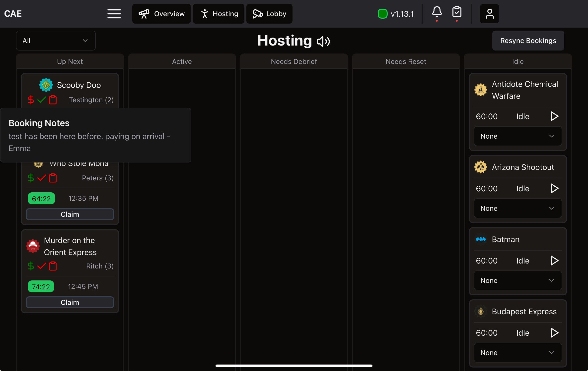The height and width of the screenshot is (371, 588).
Task: Click the hamburger menu icon
Action: tap(114, 14)
